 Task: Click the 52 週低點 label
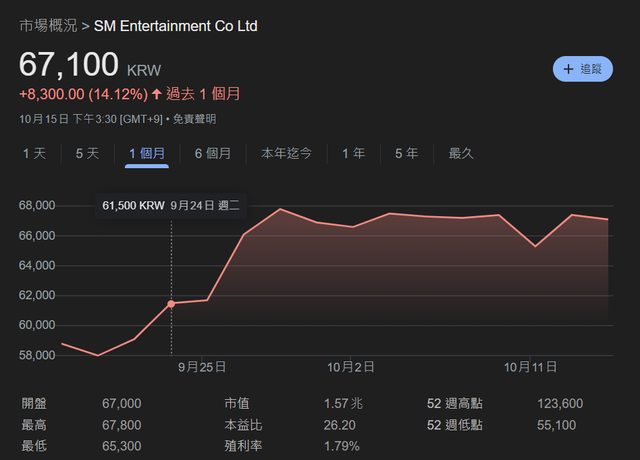click(x=455, y=425)
